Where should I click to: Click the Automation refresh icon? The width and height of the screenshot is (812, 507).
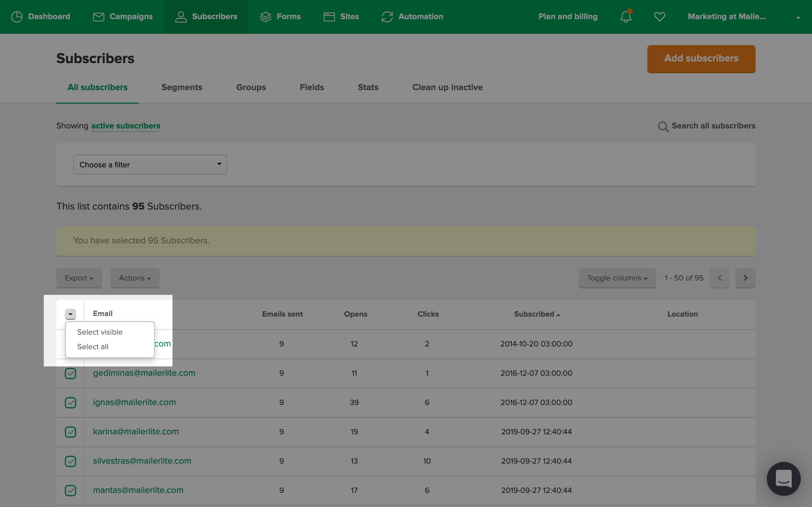(387, 16)
